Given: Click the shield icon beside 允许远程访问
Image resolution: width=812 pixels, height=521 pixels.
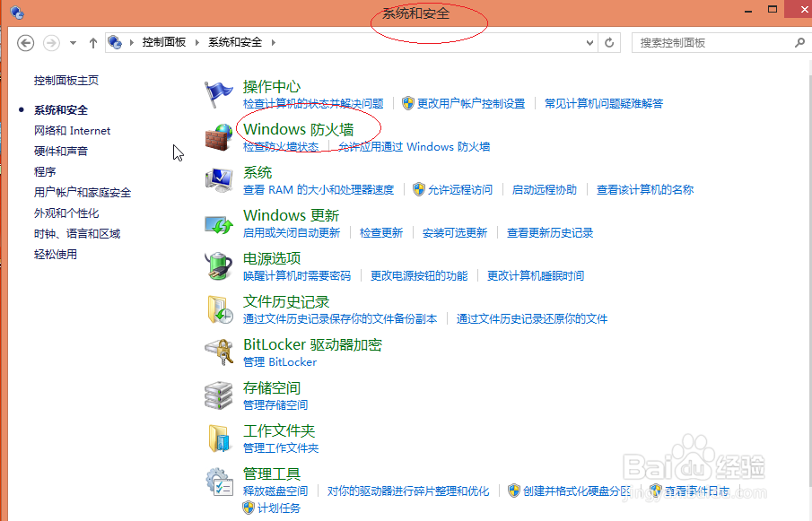Looking at the screenshot, I should 418,189.
